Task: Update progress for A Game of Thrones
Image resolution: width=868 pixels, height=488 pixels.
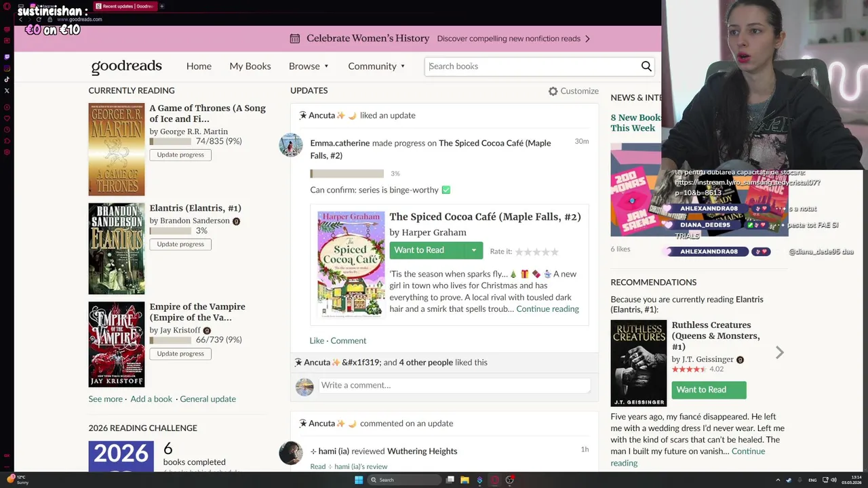Action: 180,155
